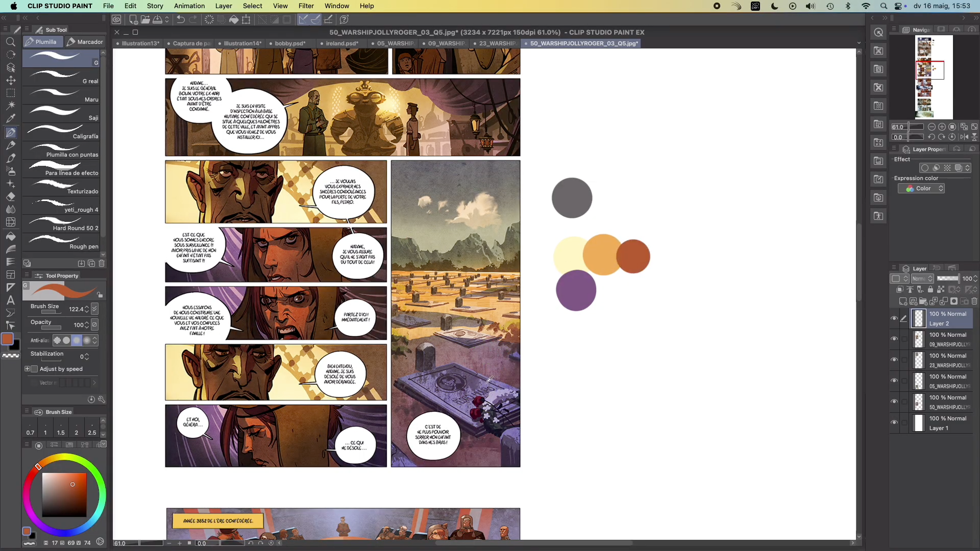
Task: Open the Expression color Color dropdown
Action: coord(921,189)
